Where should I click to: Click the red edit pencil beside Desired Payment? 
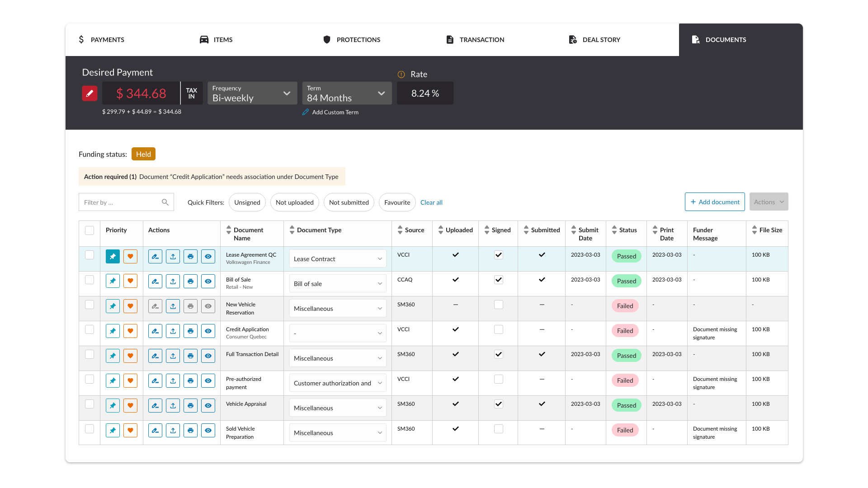coord(90,93)
